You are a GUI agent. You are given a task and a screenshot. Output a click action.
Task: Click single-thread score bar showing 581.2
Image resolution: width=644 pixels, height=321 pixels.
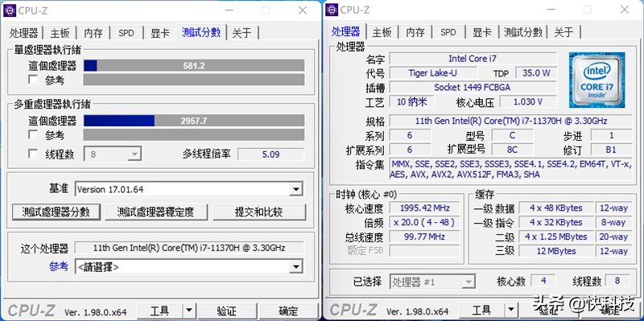click(194, 66)
